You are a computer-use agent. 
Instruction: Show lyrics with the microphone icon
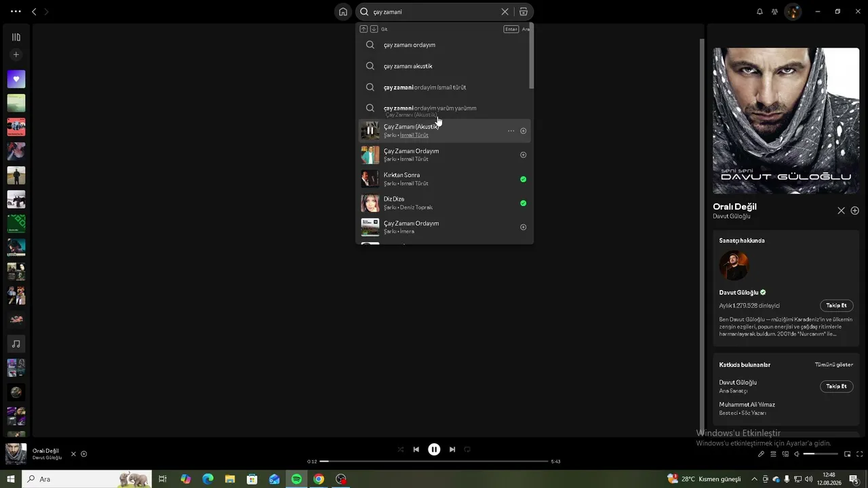click(x=761, y=454)
